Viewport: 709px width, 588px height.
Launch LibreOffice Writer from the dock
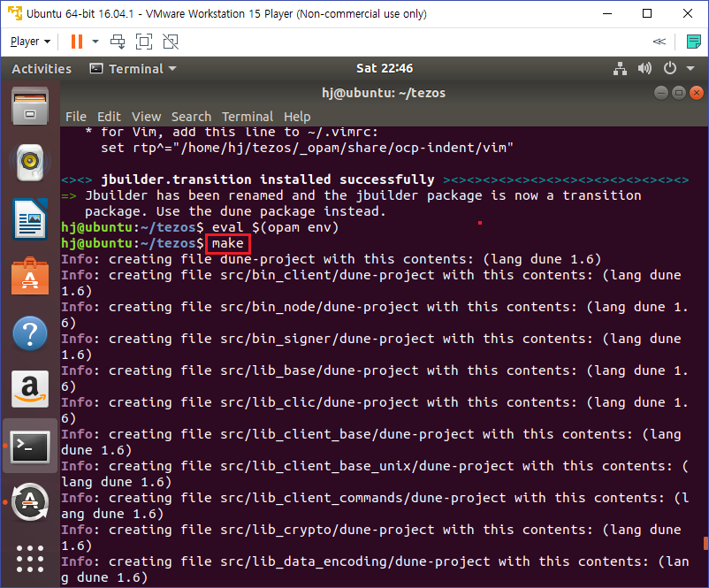pyautogui.click(x=30, y=219)
